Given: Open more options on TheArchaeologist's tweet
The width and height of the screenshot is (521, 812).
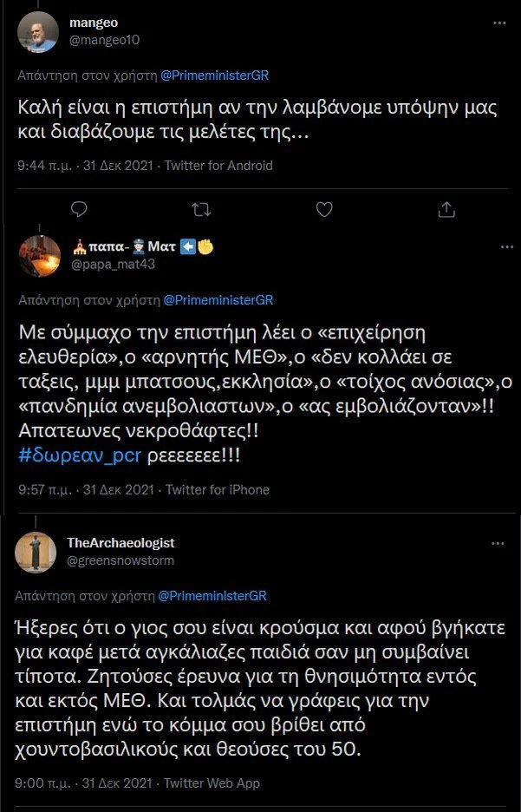Looking at the screenshot, I should click(x=498, y=543).
